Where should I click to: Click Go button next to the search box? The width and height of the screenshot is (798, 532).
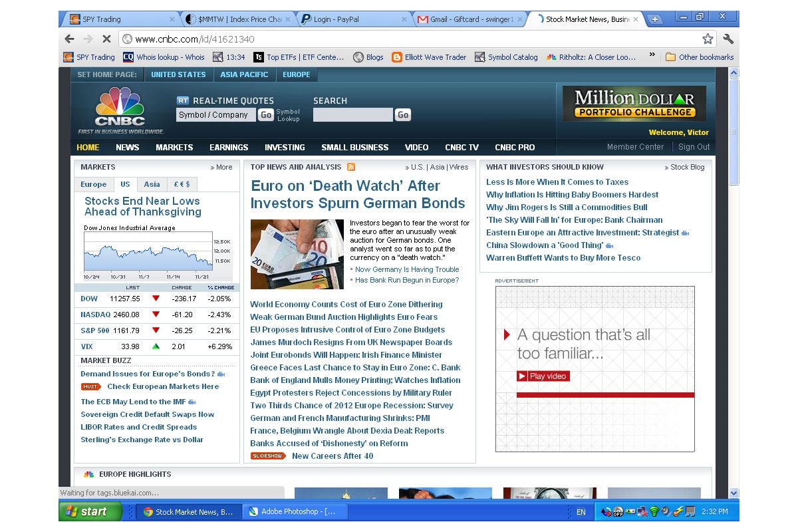pos(403,114)
